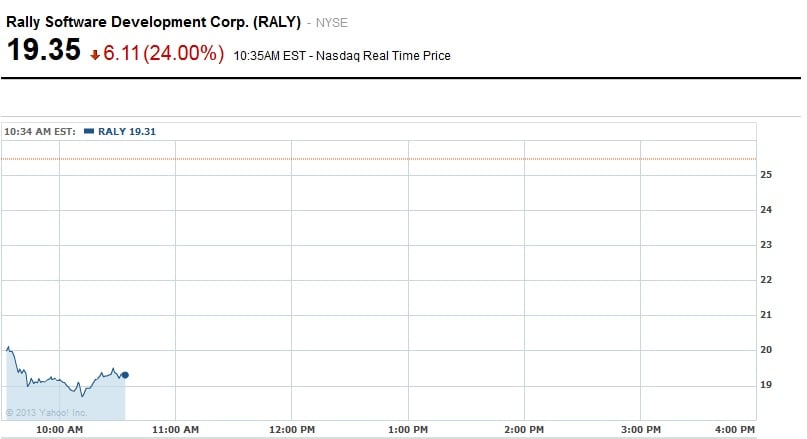Click the 19.35 current price value
The image size is (807, 439).
pos(44,50)
